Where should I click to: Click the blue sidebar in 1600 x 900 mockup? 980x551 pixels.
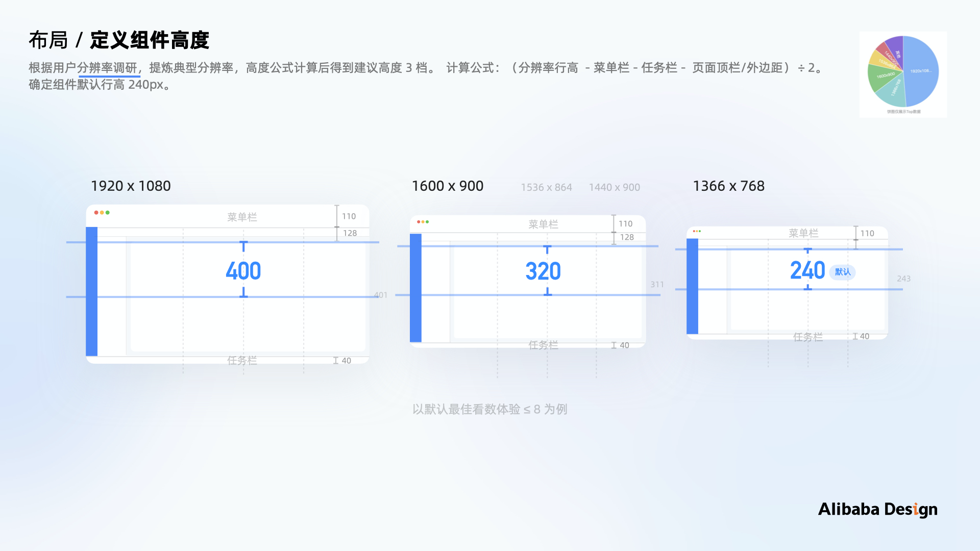click(416, 288)
